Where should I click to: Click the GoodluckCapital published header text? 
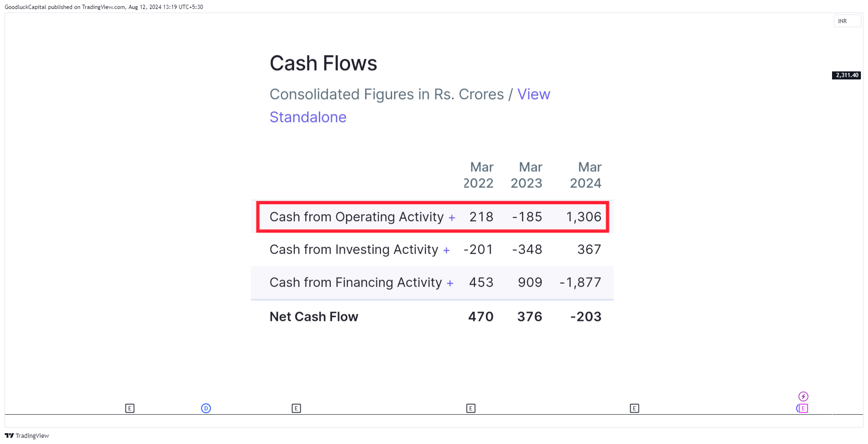(104, 7)
